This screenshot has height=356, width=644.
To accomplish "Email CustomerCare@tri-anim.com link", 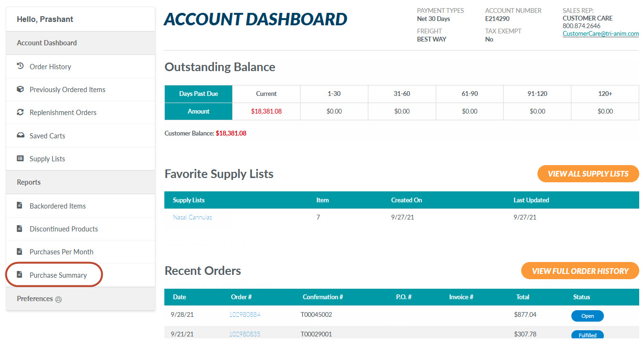I will [601, 34].
